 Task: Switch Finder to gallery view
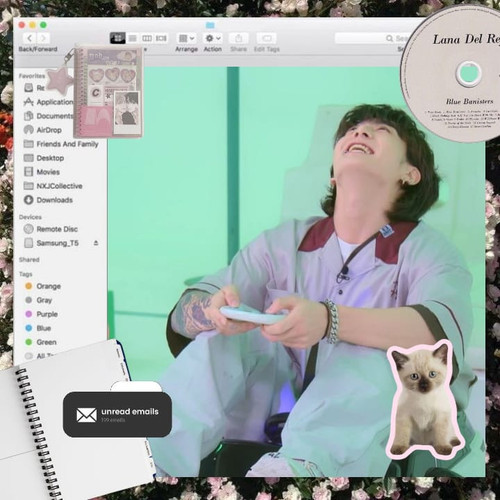coord(161,38)
